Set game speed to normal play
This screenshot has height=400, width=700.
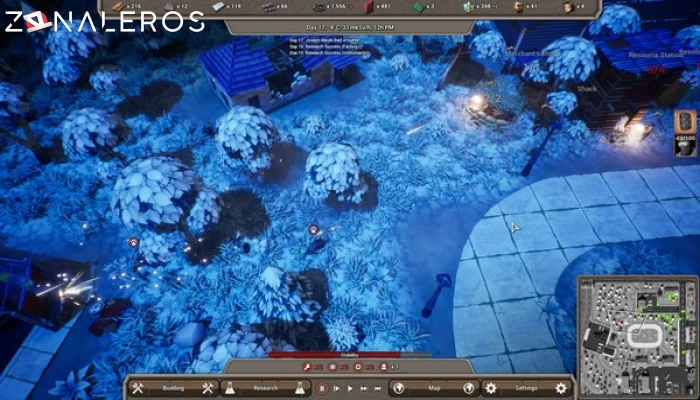click(350, 388)
